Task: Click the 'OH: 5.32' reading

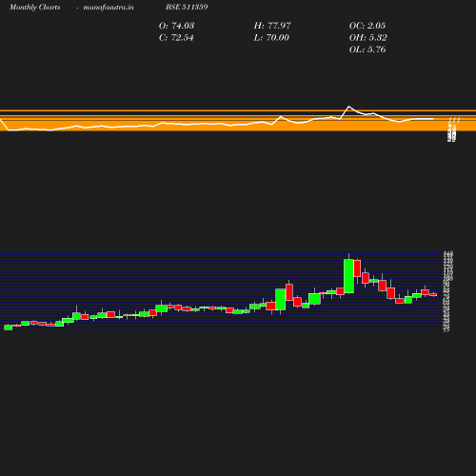Action: point(368,38)
